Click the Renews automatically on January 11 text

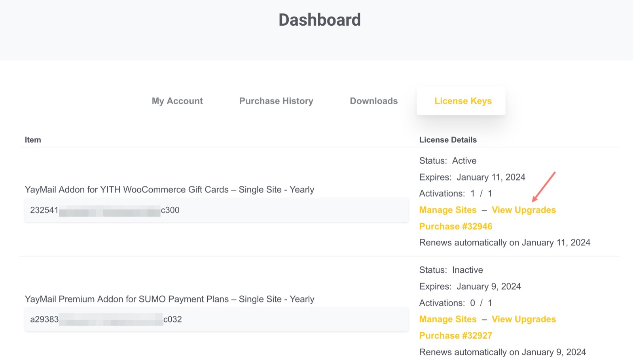coord(504,243)
